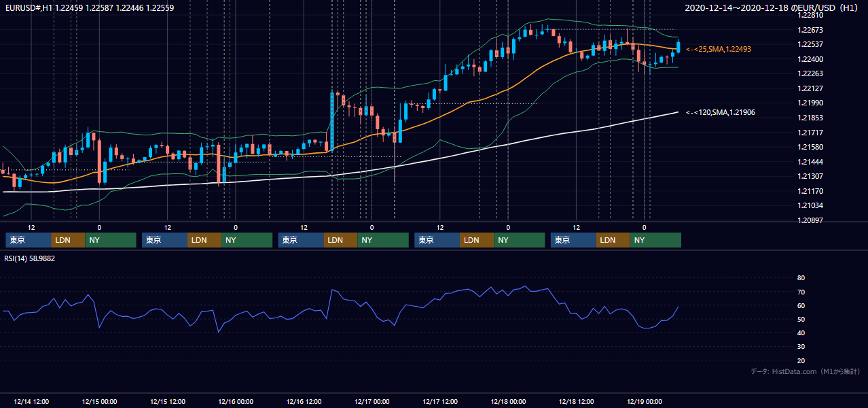Click price axis value 1.22127
The image size is (868, 408).
click(810, 88)
